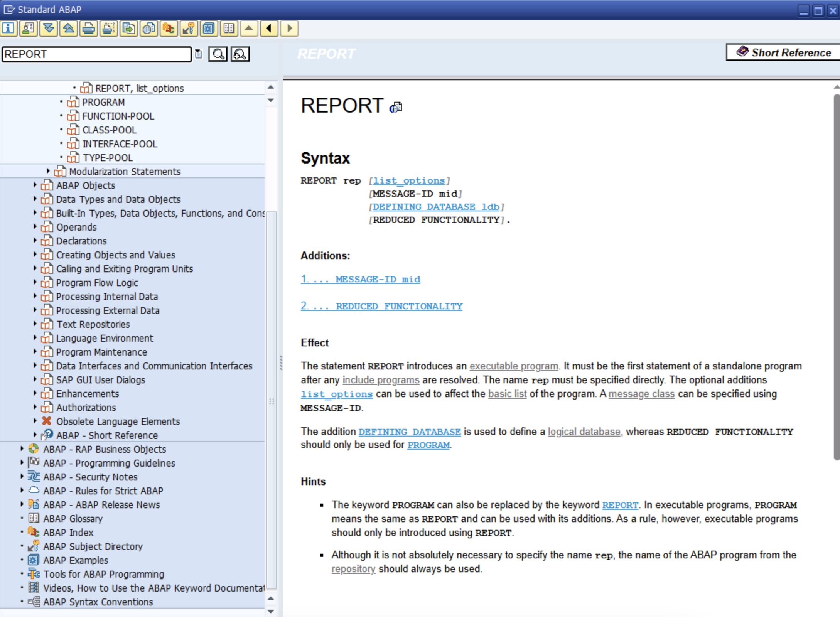Click the information icon in the toolbar
The height and width of the screenshot is (617, 840).
click(x=8, y=28)
